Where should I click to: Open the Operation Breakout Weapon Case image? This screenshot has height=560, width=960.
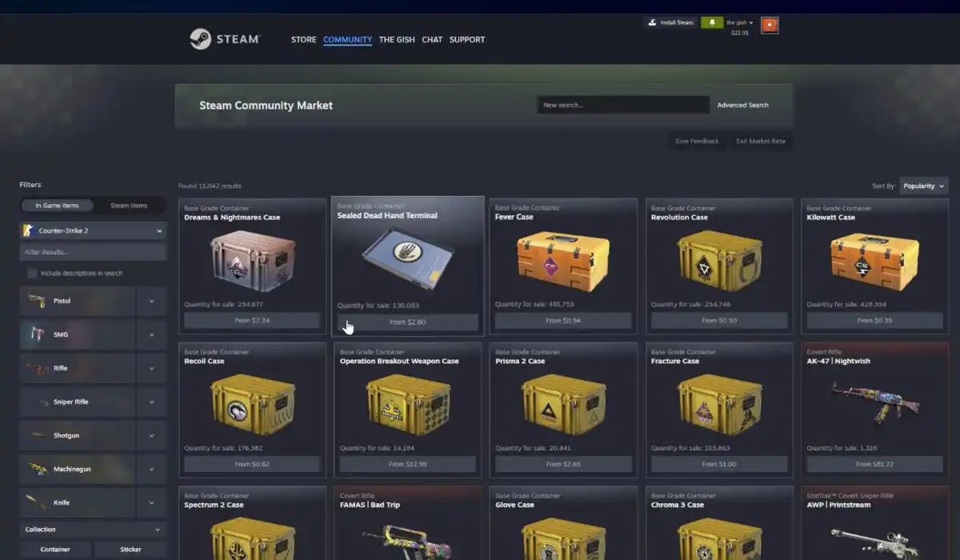click(x=408, y=405)
